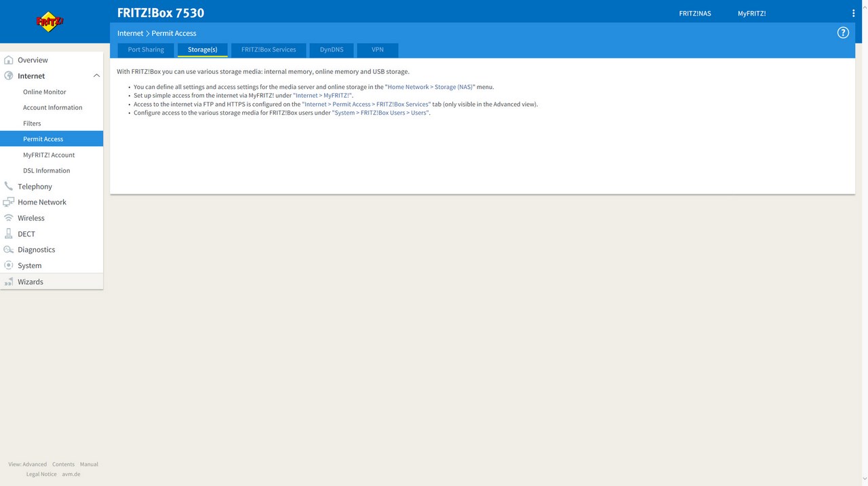Open the Contents footer link
Image resolution: width=868 pixels, height=486 pixels.
coord(63,464)
